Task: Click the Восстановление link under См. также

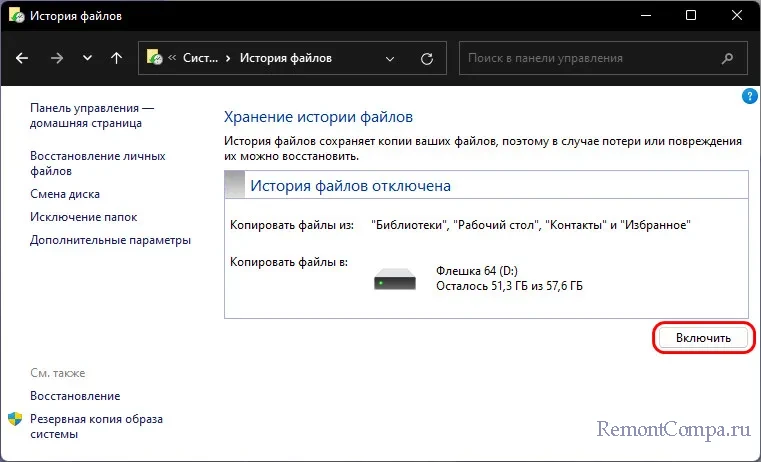Action: 75,396
